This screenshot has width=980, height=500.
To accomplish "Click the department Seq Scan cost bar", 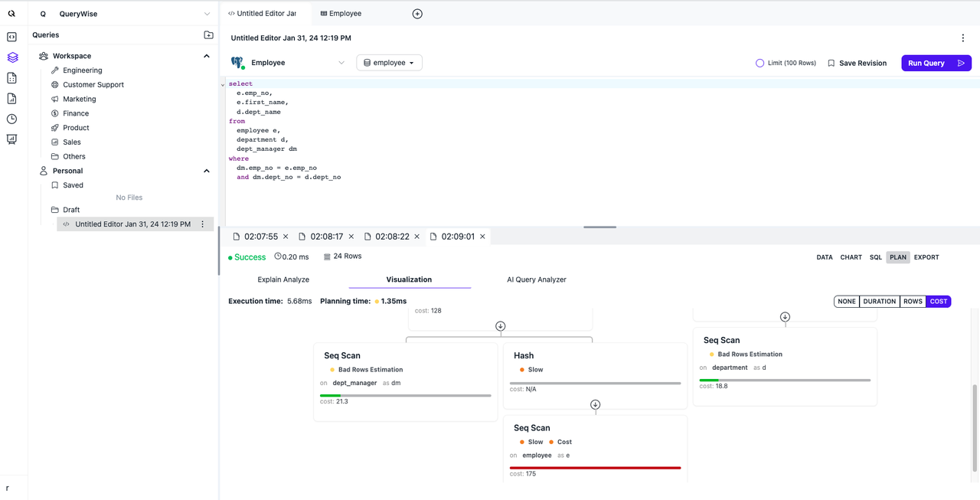I will point(785,380).
